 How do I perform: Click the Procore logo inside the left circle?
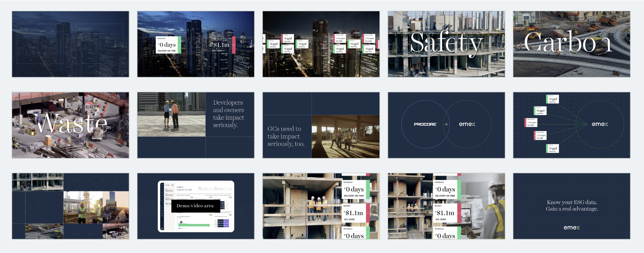(425, 124)
